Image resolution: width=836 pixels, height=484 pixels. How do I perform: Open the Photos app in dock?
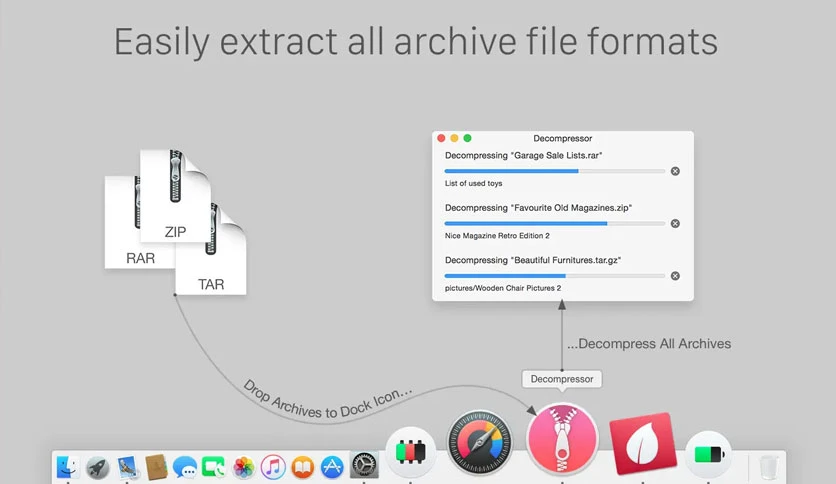coord(244,467)
